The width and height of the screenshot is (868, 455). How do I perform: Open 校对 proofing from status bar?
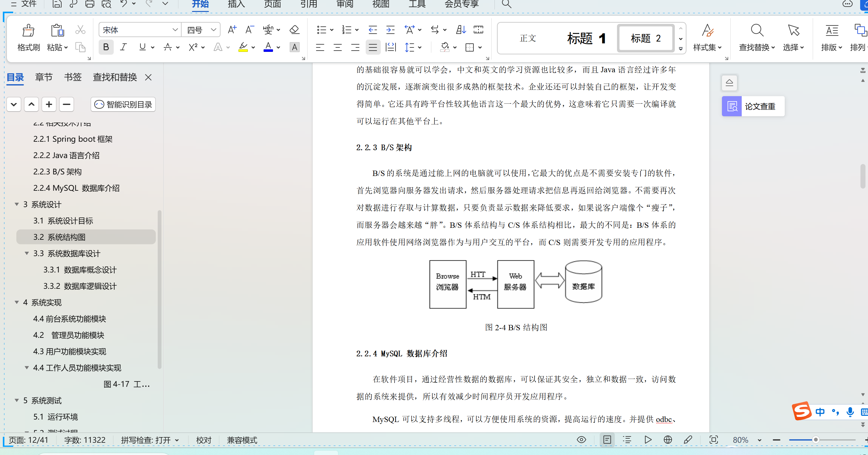203,440
